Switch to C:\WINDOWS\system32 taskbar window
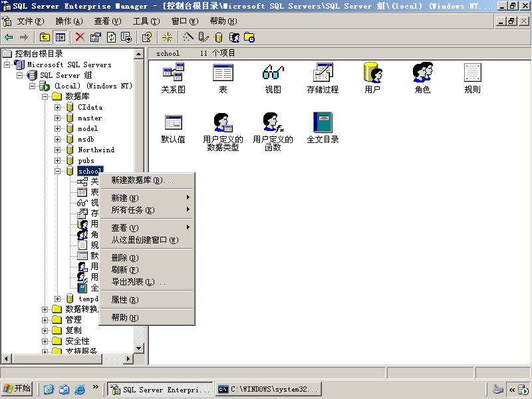532x399 pixels. (x=268, y=389)
